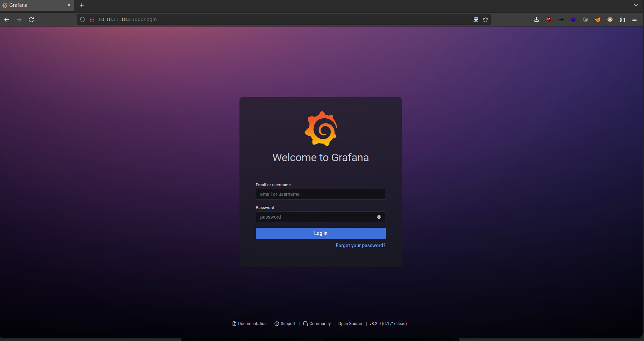Viewport: 644px width, 341px height.
Task: Open the Open Source footer link
Action: [350, 324]
